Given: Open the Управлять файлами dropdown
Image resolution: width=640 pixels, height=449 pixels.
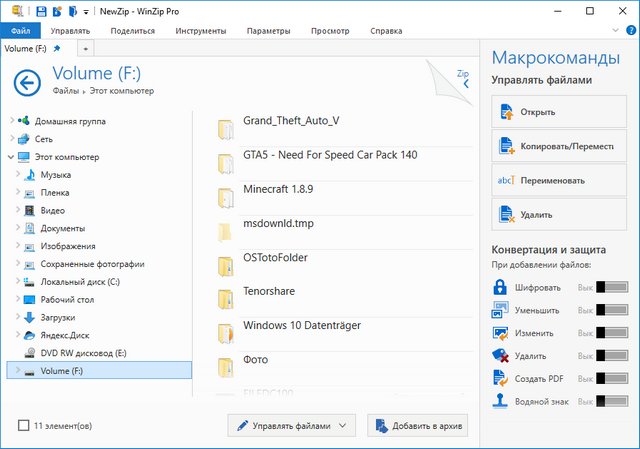Looking at the screenshot, I should point(292,426).
